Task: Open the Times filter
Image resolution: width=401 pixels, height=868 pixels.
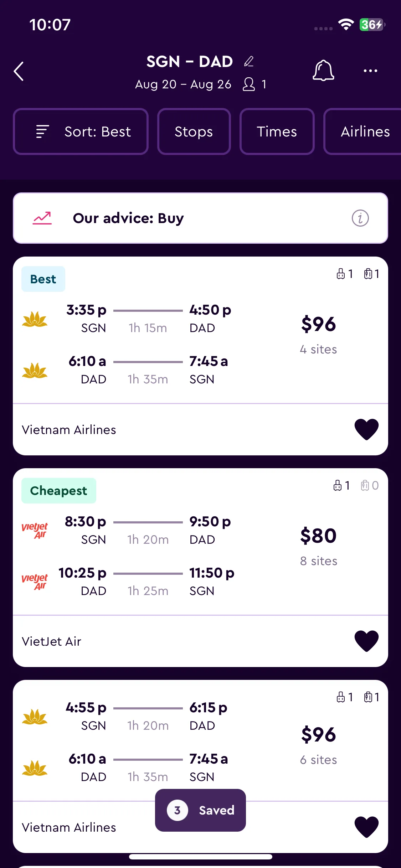Action: [277, 131]
